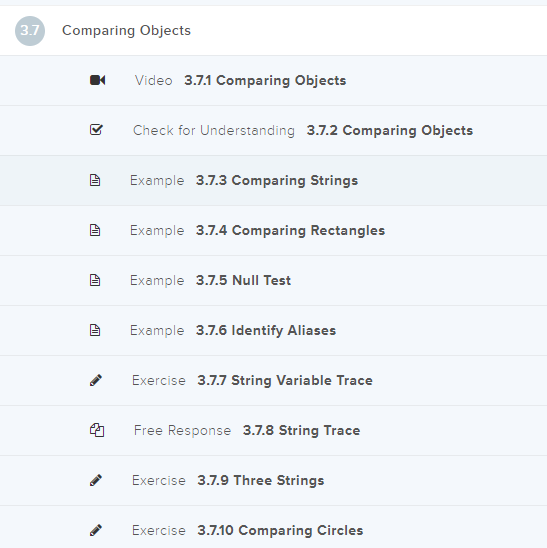Open example 3.7.6 Identify Aliases
The width and height of the screenshot is (547, 548).
(x=273, y=330)
